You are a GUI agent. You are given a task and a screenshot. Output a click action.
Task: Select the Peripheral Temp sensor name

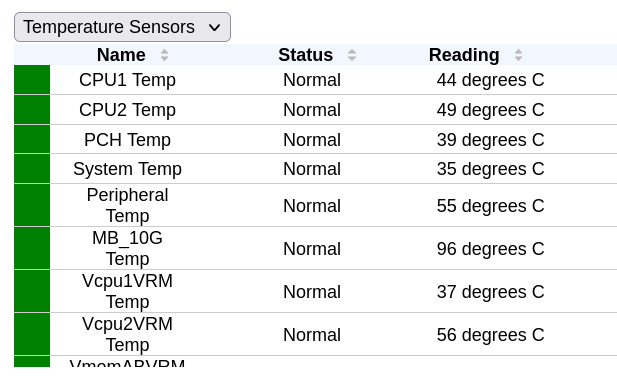(x=127, y=205)
